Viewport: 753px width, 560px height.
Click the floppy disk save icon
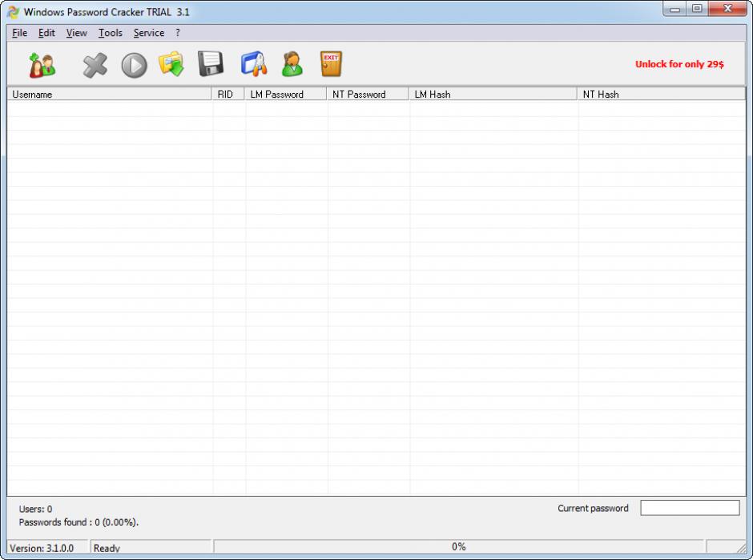[211, 63]
